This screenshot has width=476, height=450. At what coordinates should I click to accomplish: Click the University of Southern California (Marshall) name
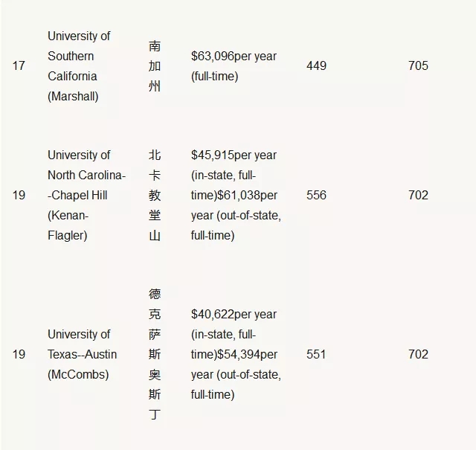[x=79, y=66]
